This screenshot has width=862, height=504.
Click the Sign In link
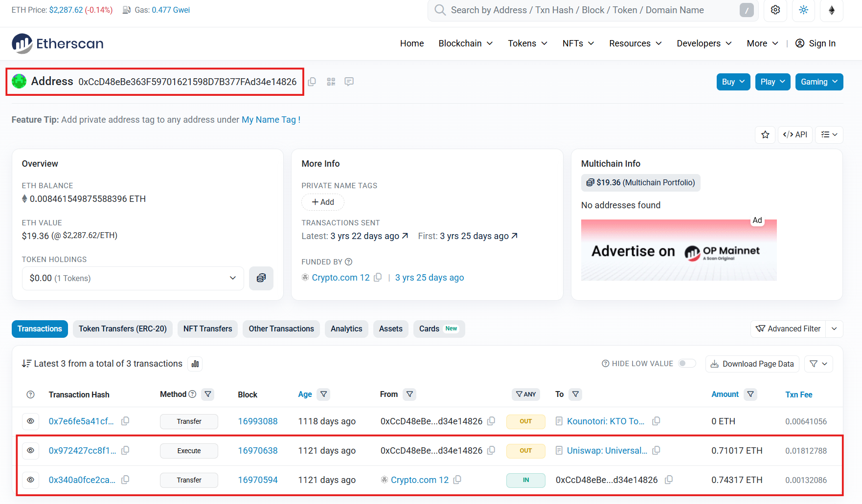[x=816, y=44]
